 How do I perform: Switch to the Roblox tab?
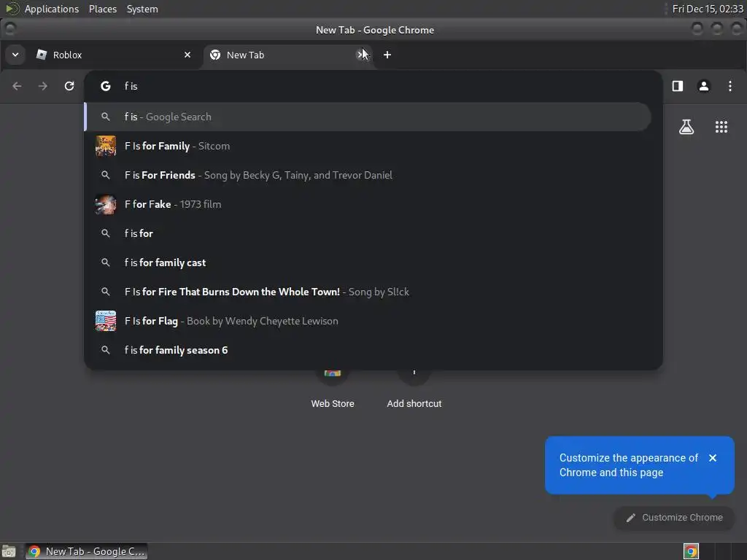click(x=115, y=55)
